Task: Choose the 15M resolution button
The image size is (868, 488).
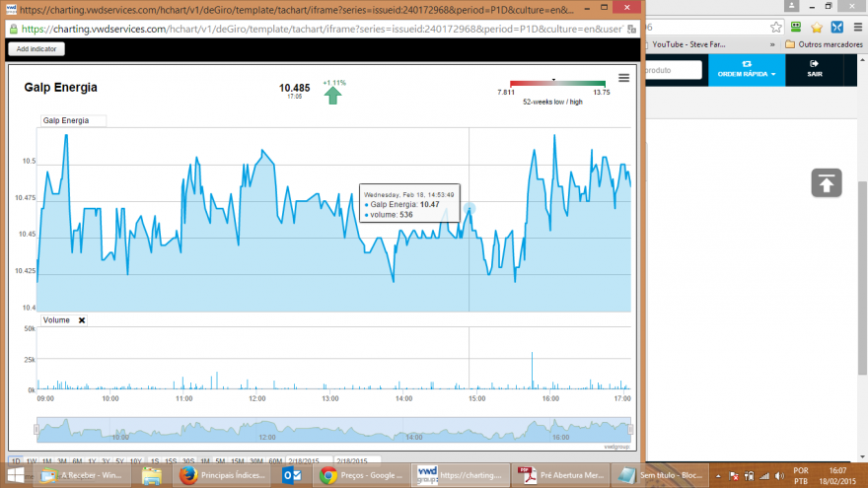Action: pyautogui.click(x=237, y=461)
